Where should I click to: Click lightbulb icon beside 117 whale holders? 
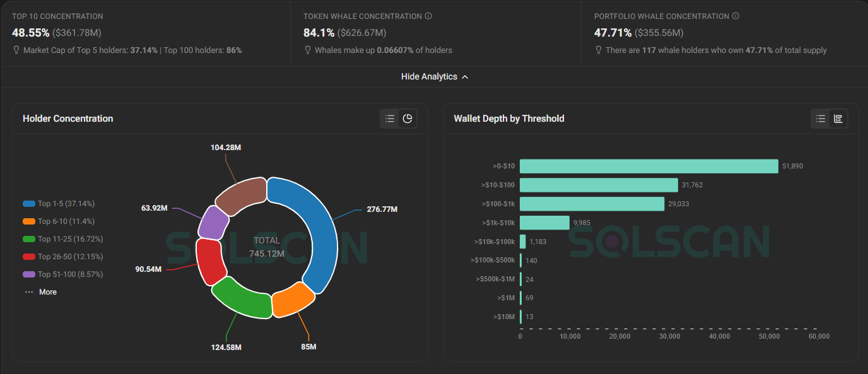[x=599, y=50]
